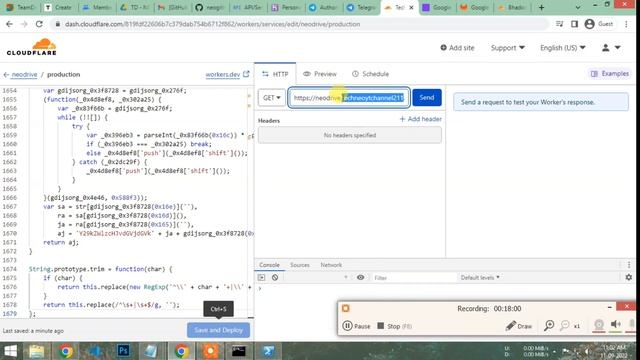The height and width of the screenshot is (360, 640).
Task: Open the Windows Start menu
Action: 10,351
